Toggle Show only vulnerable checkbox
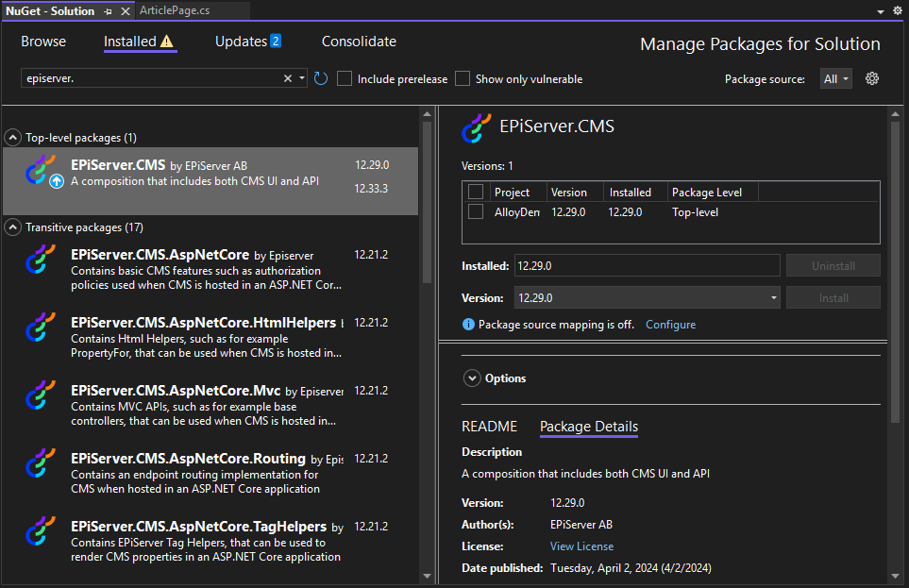 pyautogui.click(x=463, y=79)
